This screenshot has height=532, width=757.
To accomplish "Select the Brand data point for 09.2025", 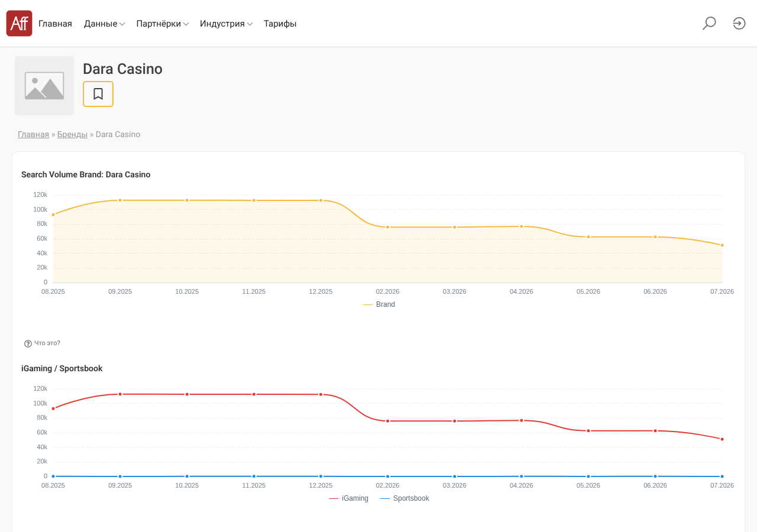I will click(x=120, y=200).
